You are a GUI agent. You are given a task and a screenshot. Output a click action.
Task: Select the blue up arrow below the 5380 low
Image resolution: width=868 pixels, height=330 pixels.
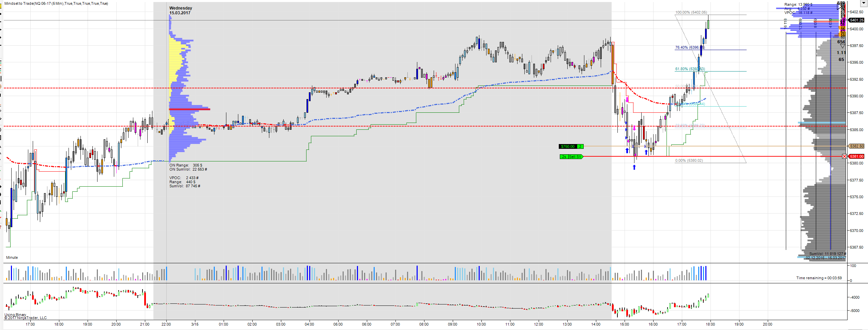[634, 167]
